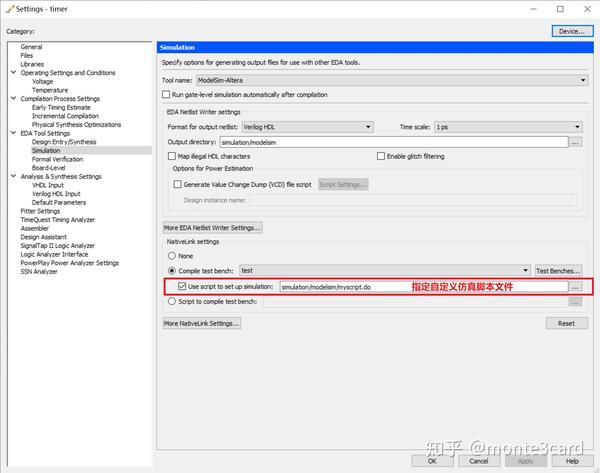The height and width of the screenshot is (473, 600).
Task: Open More NativeLink Settings
Action: [x=202, y=323]
